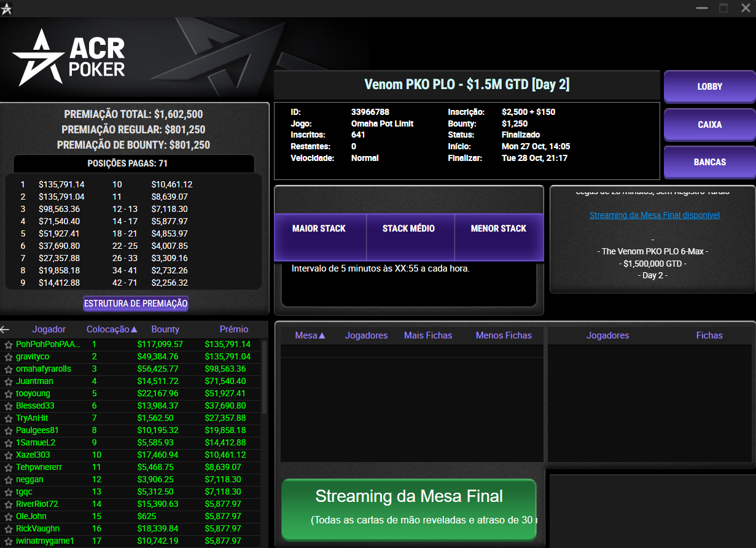Open ESTRUTURA DE PREMIAÇÃO

pos(135,303)
